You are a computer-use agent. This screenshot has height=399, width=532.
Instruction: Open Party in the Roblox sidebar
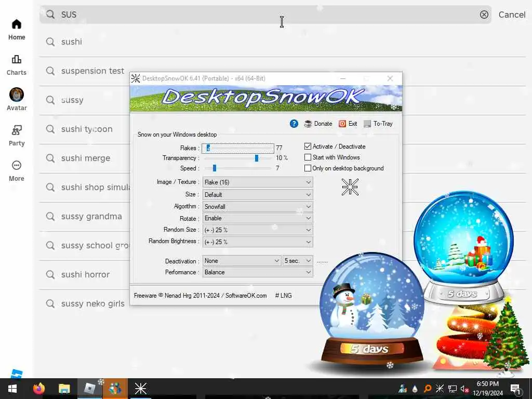click(x=16, y=136)
